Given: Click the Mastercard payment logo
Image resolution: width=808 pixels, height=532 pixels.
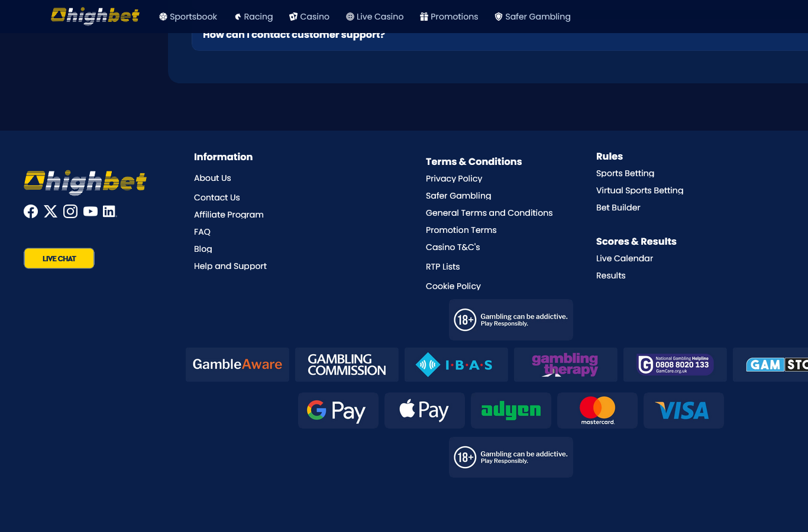Looking at the screenshot, I should point(597,411).
